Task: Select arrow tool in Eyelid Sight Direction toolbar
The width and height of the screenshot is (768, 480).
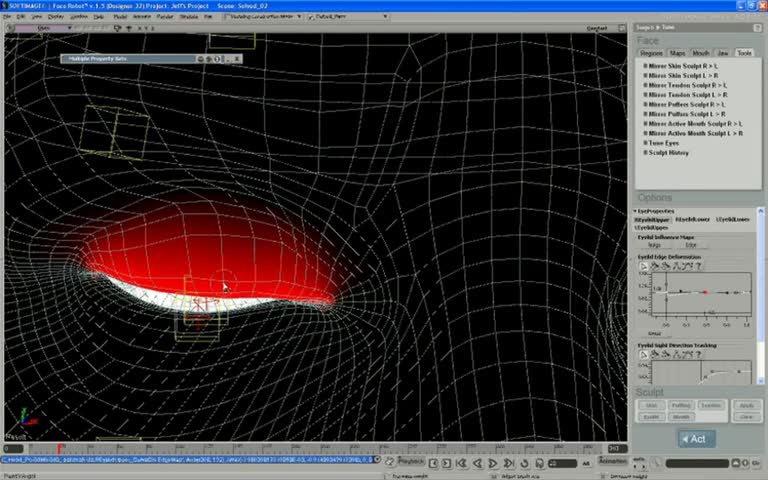Action: tap(645, 355)
